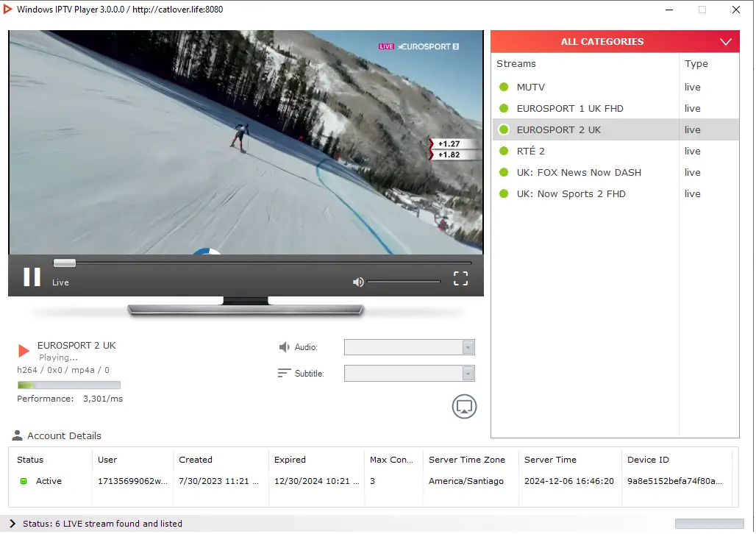Image resolution: width=756 pixels, height=534 pixels.
Task: Click the green dot beside EUROSPORT 2 UK
Action: click(504, 129)
